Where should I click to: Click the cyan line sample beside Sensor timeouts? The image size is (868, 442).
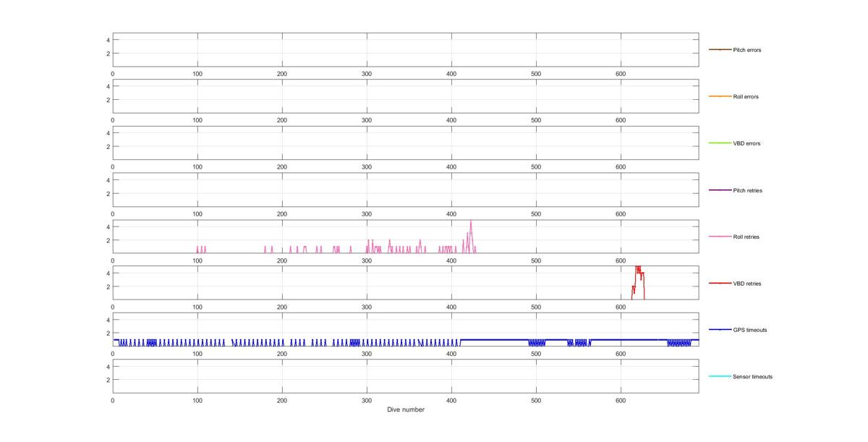(x=720, y=377)
